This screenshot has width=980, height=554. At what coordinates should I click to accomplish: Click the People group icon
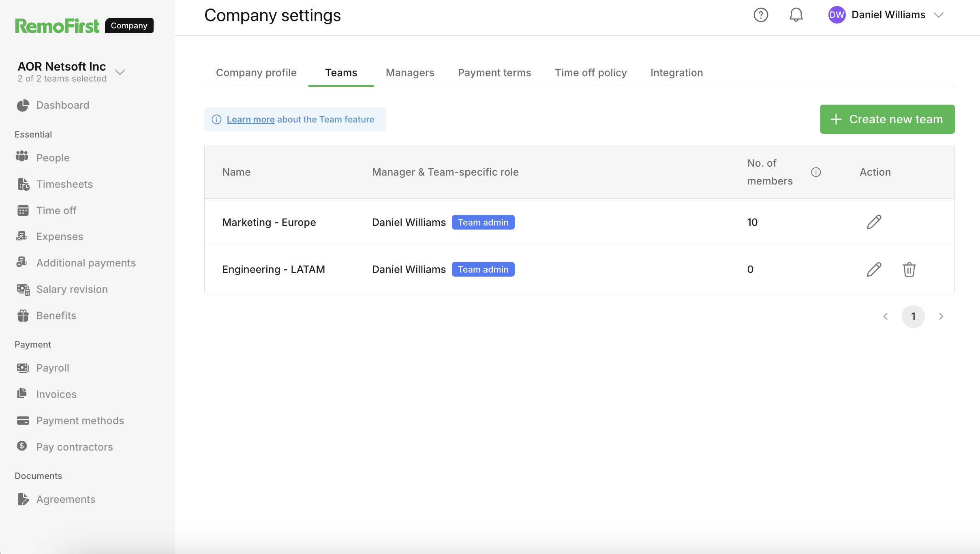tap(22, 157)
